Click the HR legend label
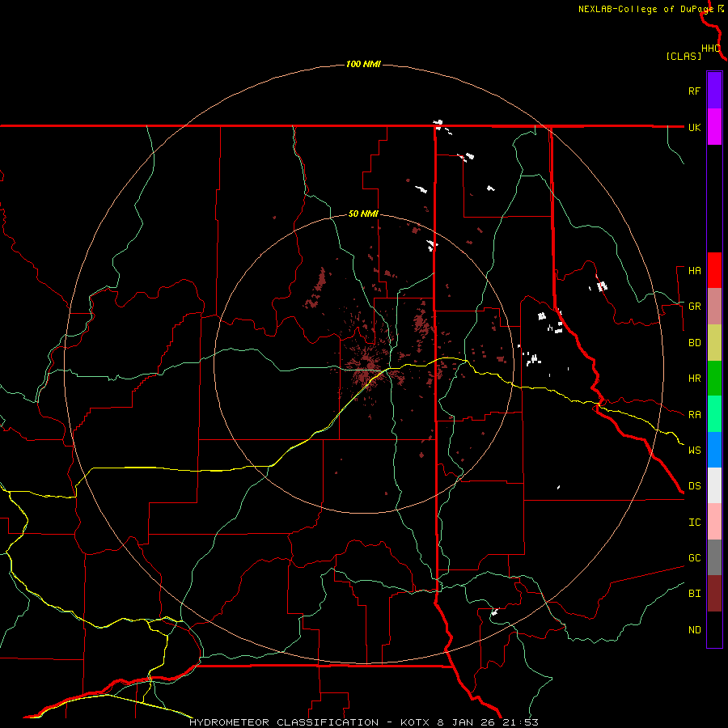 click(694, 379)
